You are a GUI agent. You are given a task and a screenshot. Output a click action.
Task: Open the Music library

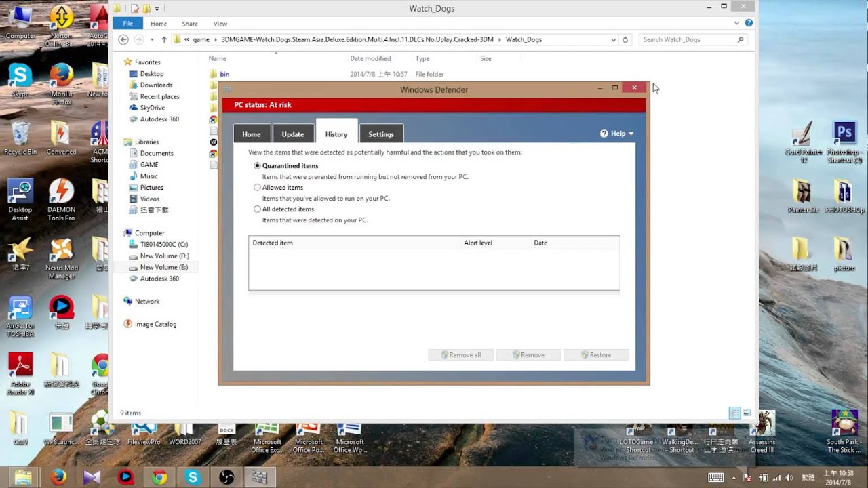(149, 176)
